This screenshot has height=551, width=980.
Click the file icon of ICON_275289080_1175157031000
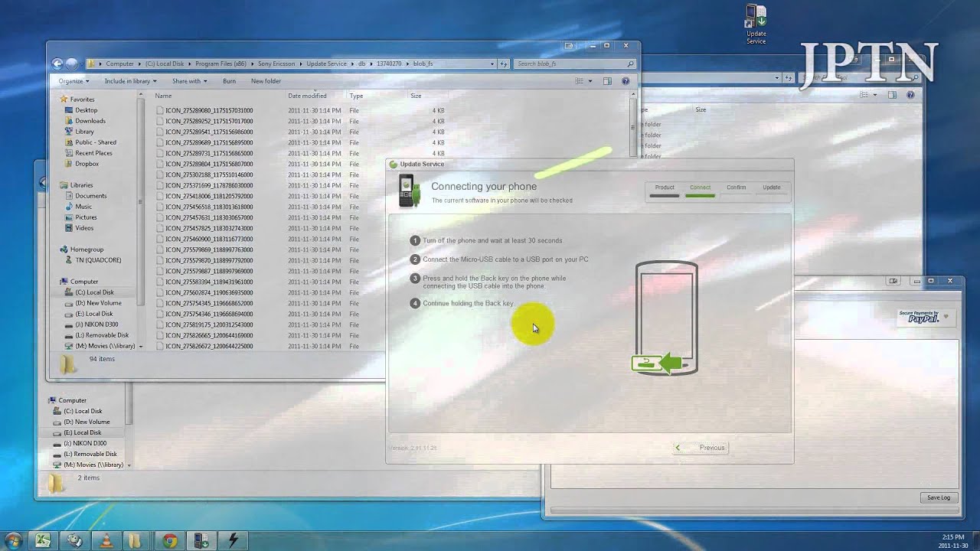[x=160, y=110]
